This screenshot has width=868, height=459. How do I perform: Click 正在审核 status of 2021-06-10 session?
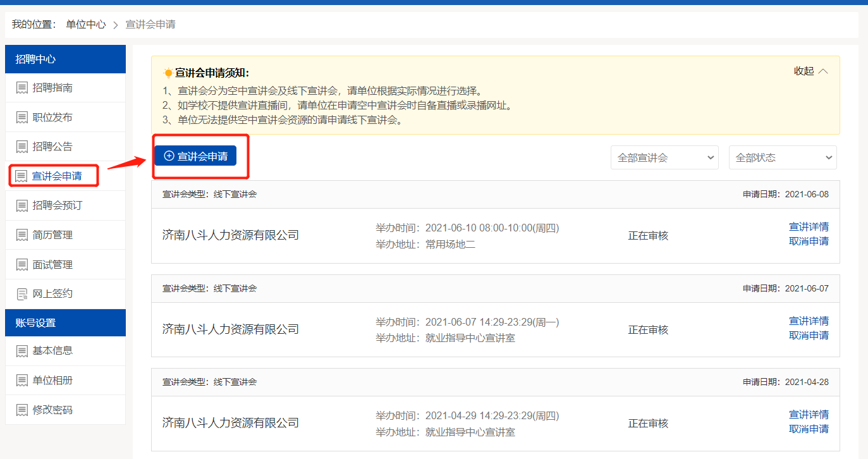(x=648, y=236)
